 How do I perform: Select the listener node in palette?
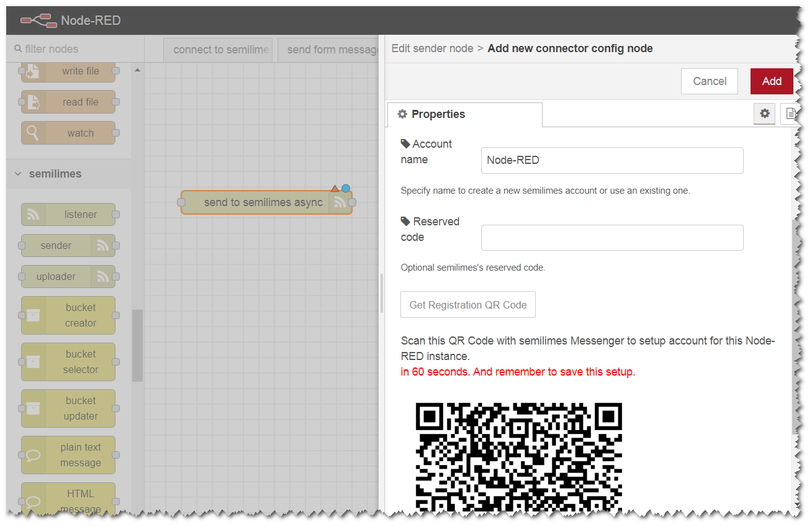click(68, 214)
